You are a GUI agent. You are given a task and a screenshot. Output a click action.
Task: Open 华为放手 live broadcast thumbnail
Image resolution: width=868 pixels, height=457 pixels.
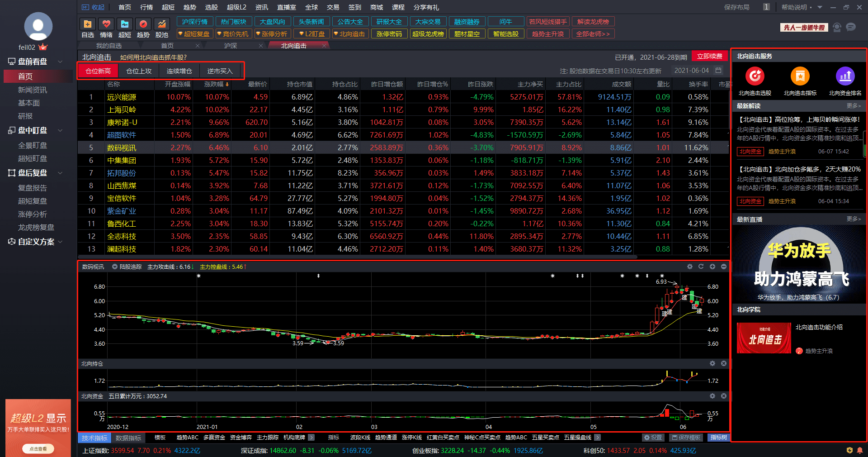coord(799,264)
